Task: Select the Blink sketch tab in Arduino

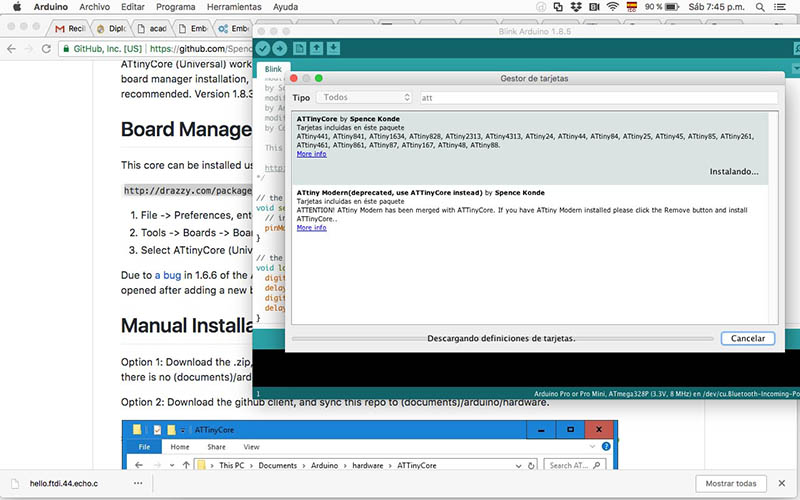Action: point(273,69)
